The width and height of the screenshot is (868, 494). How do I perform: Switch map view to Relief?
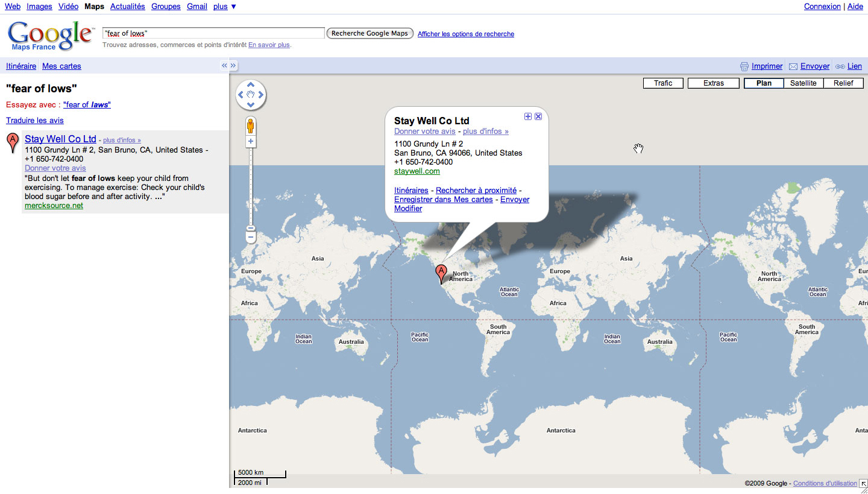[x=843, y=83]
